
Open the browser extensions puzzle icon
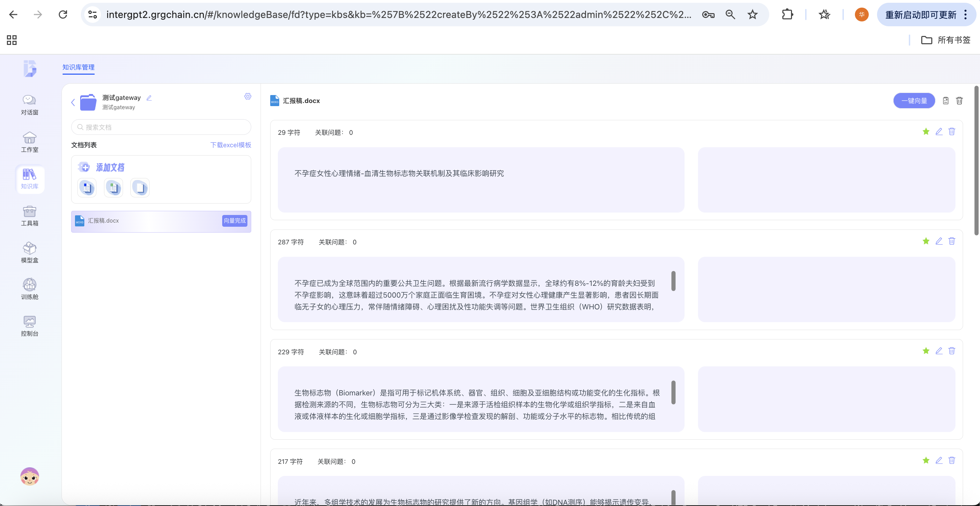[x=787, y=15]
